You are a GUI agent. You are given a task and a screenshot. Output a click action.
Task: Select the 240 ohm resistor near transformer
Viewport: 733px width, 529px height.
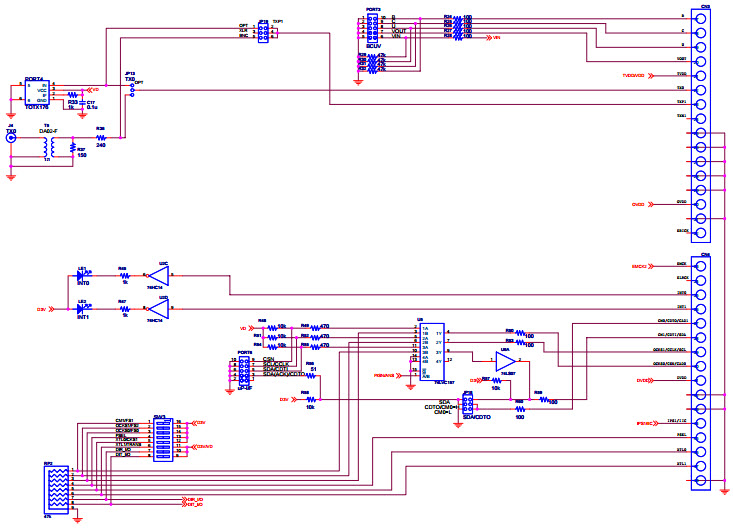pyautogui.click(x=101, y=138)
